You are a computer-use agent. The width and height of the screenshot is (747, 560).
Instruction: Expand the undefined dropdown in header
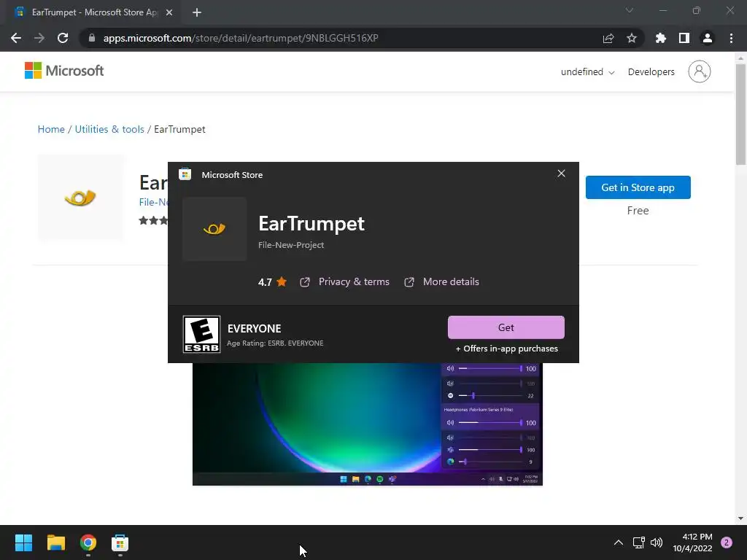pyautogui.click(x=587, y=72)
